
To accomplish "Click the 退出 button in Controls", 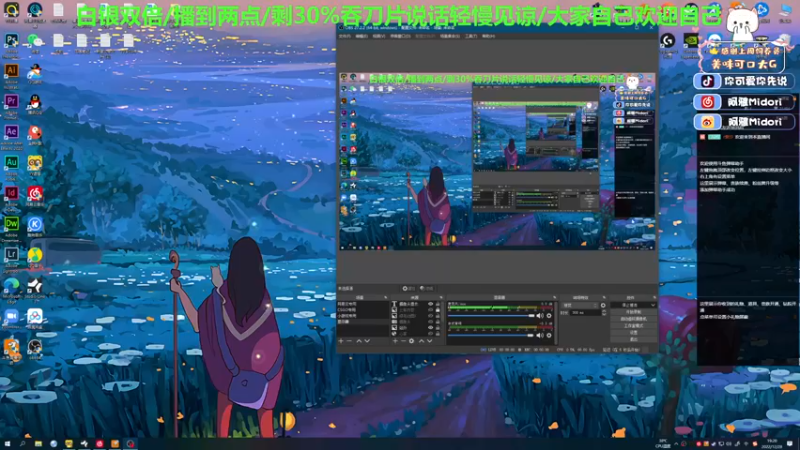I will coord(633,339).
